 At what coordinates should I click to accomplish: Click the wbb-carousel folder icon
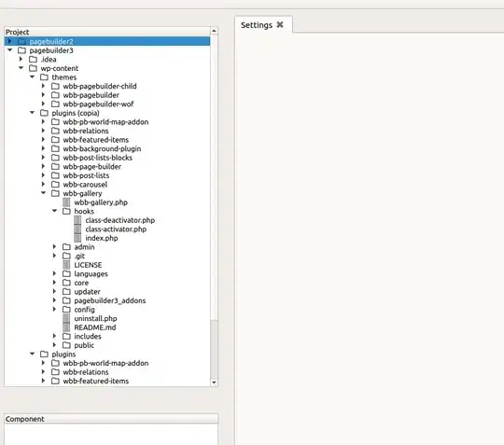(x=56, y=184)
